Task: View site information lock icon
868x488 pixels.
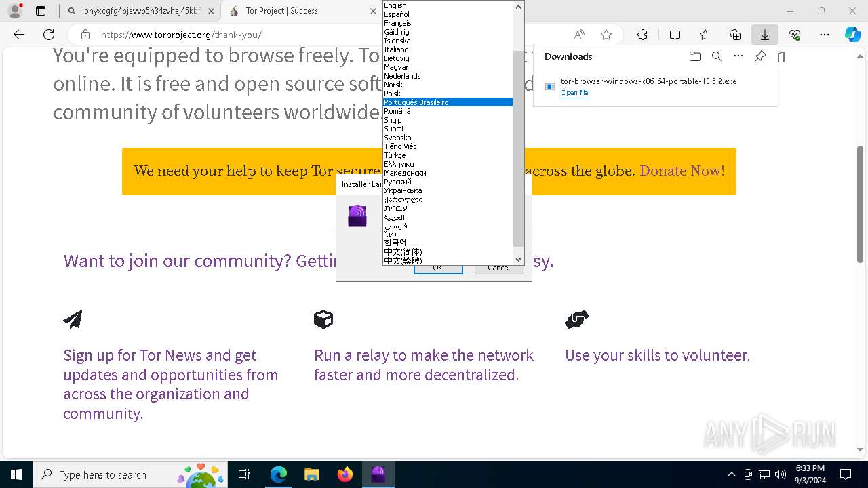Action: tap(85, 35)
